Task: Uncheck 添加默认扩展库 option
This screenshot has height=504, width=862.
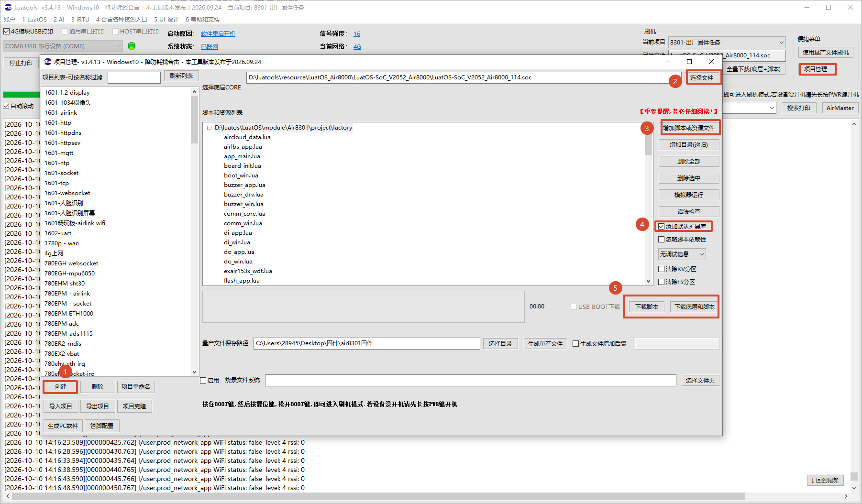Action: 662,226
